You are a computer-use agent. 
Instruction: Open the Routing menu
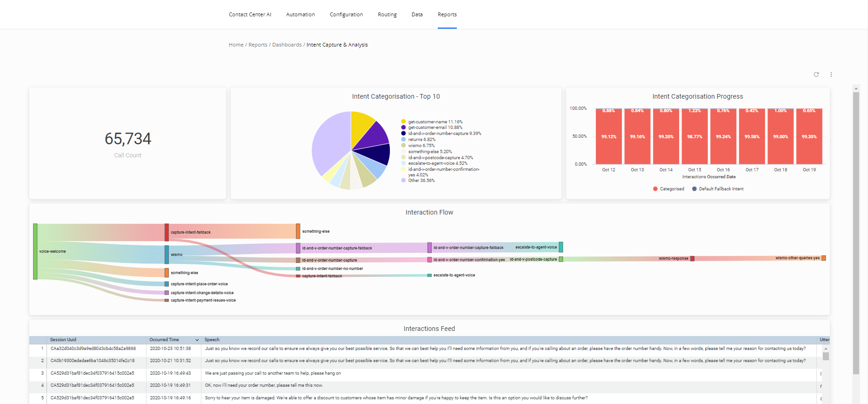[x=387, y=14]
